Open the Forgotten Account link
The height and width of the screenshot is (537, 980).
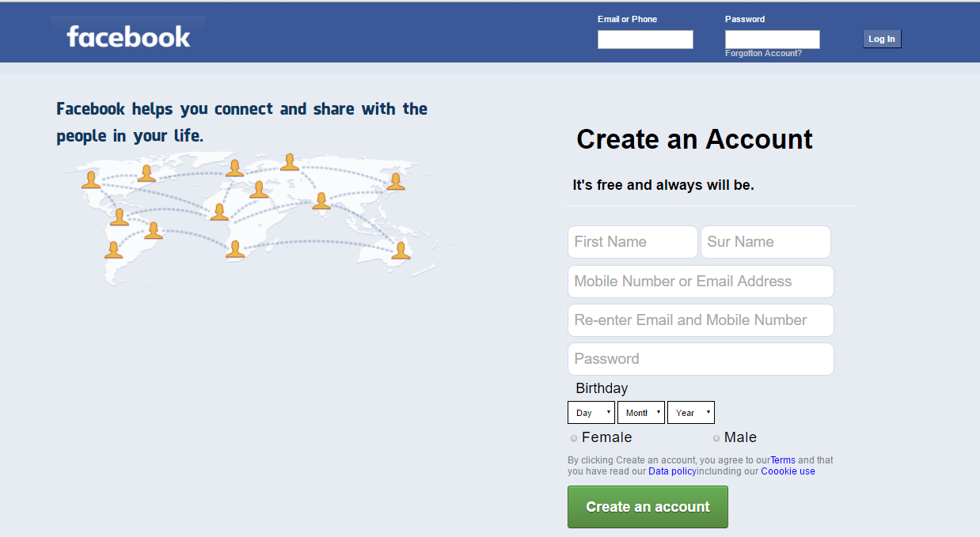point(764,53)
